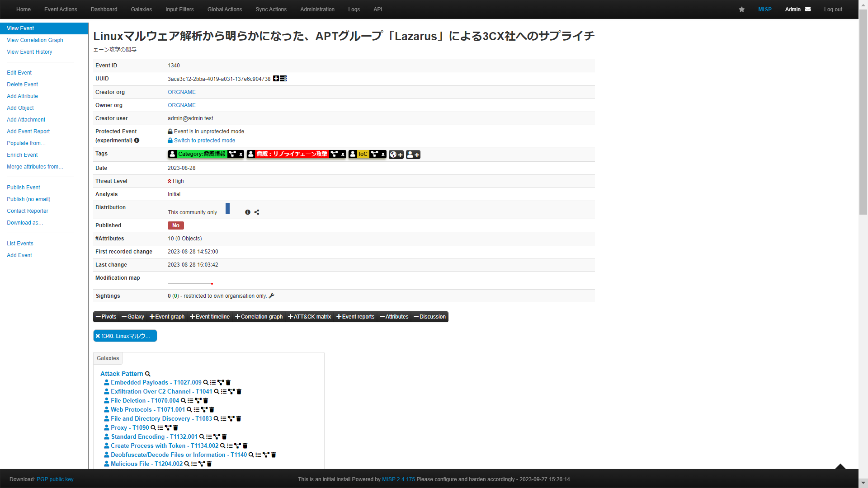Viewport: 868px width, 488px height.
Task: Toggle the Event timeline section
Action: coord(210,317)
